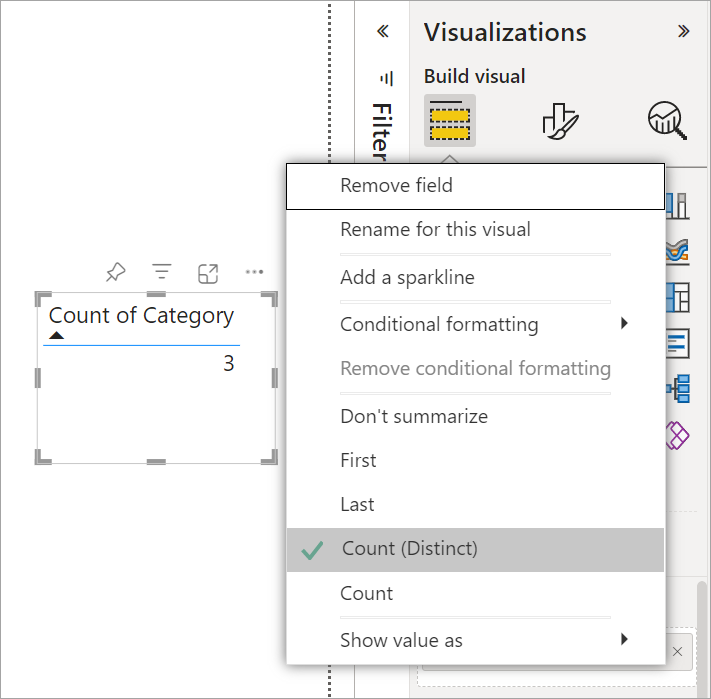Click Add a sparkline
This screenshot has height=699, width=711.
click(x=407, y=277)
